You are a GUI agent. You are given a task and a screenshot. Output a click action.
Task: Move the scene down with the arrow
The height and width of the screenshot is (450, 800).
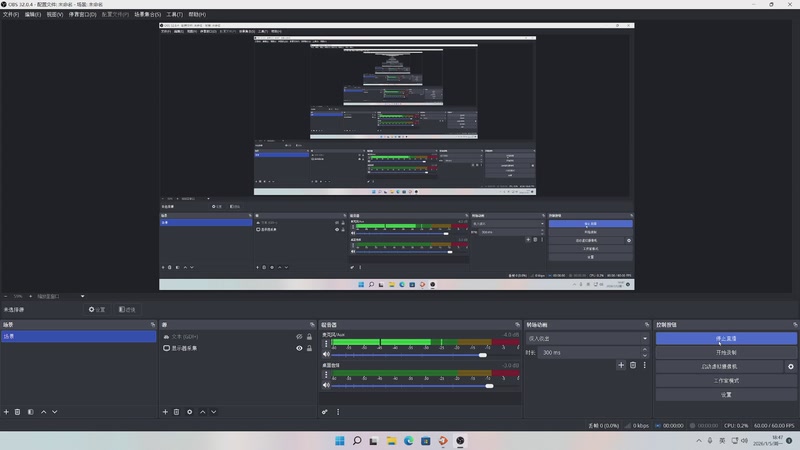(55, 412)
